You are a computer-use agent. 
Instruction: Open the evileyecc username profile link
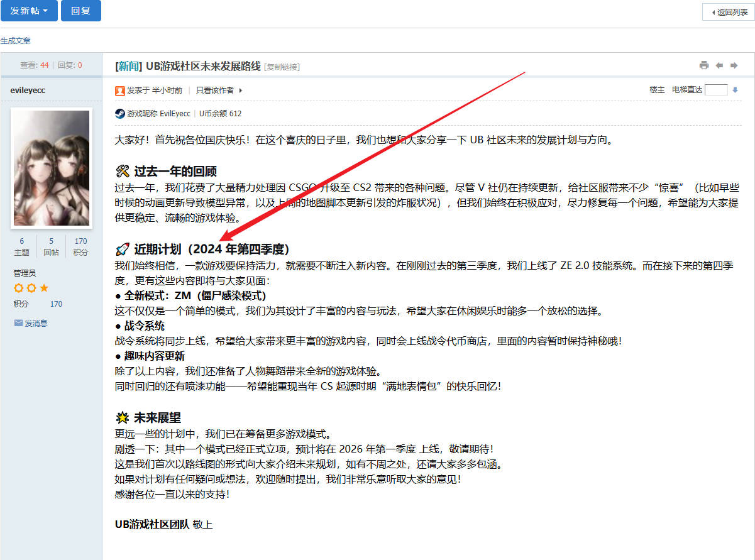(28, 90)
